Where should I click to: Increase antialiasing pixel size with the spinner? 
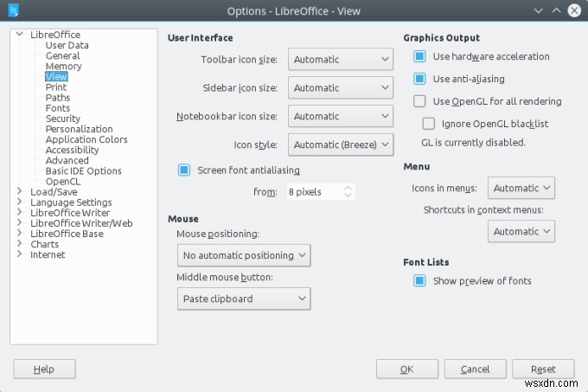348,188
